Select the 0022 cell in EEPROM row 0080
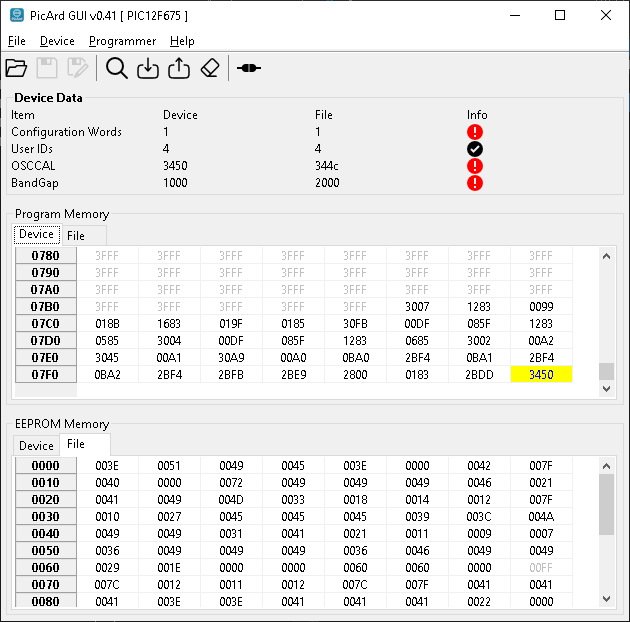The width and height of the screenshot is (630, 622). pyautogui.click(x=479, y=602)
